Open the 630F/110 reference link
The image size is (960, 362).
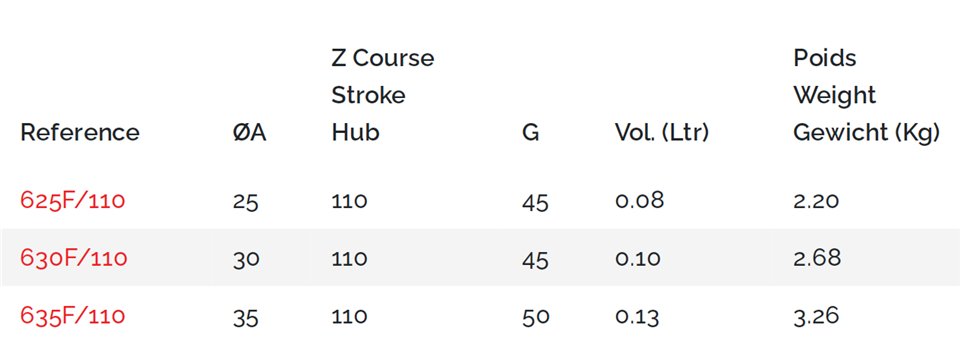coord(73,258)
